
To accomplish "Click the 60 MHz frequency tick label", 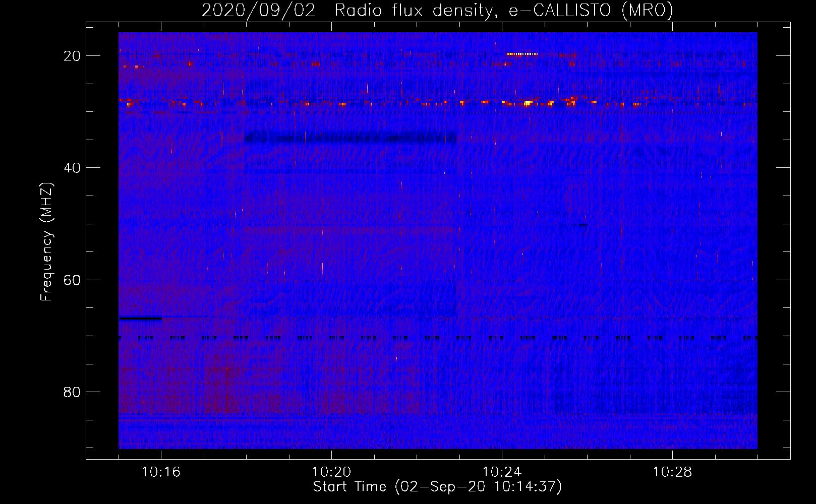I will click(x=72, y=280).
